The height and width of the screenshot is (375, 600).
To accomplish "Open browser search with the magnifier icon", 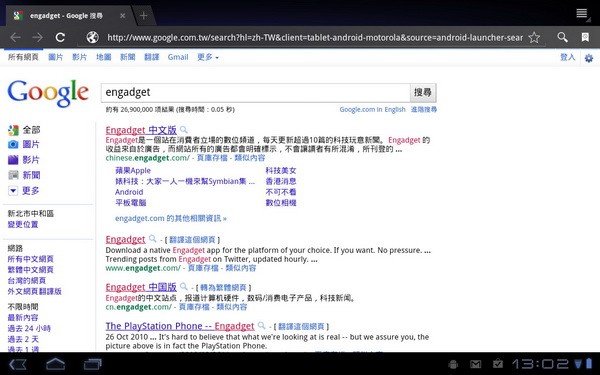I will pyautogui.click(x=562, y=37).
